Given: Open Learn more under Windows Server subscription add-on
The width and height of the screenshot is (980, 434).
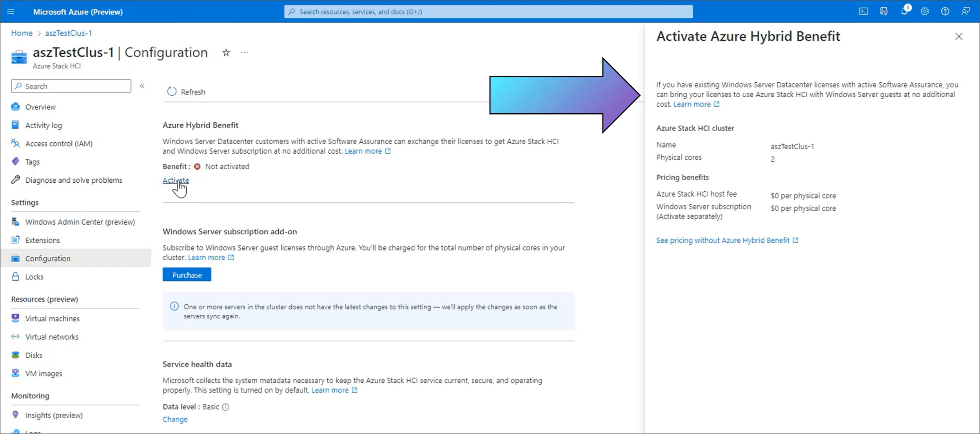Looking at the screenshot, I should coord(211,258).
